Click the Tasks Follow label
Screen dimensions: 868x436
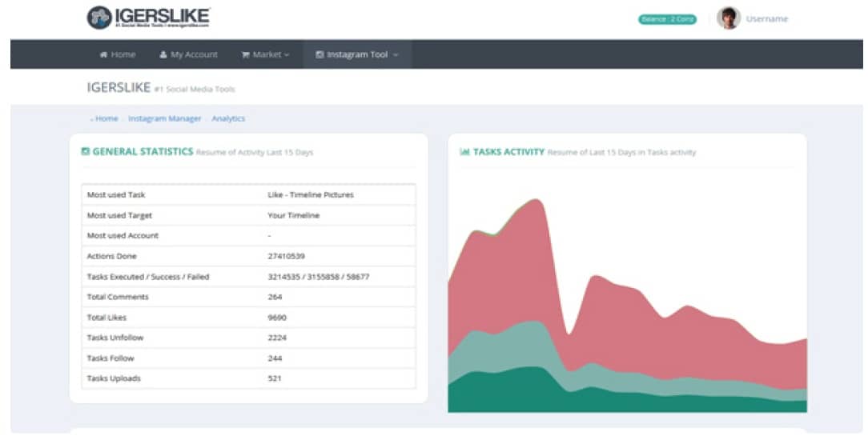(111, 358)
